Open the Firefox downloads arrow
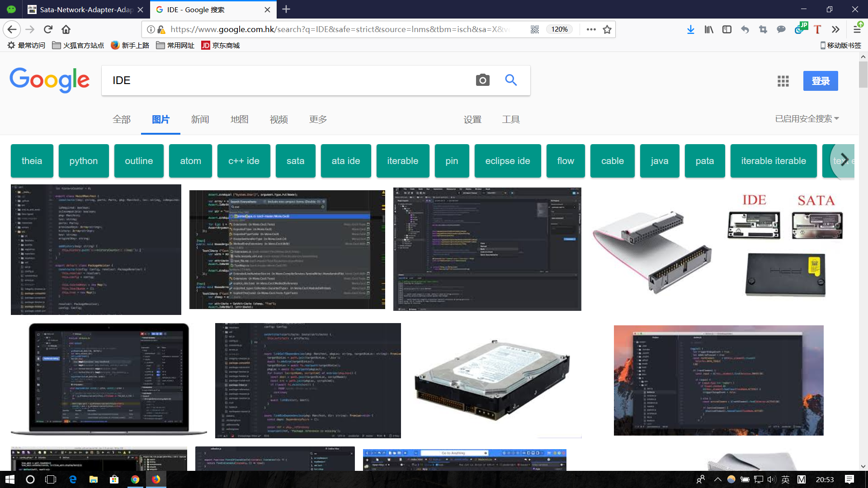Image resolution: width=868 pixels, height=488 pixels. (690, 29)
